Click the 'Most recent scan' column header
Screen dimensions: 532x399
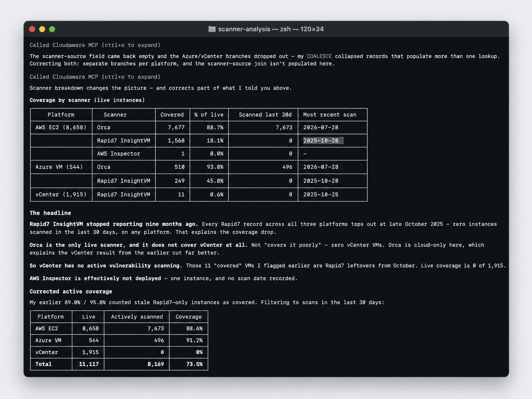point(330,115)
